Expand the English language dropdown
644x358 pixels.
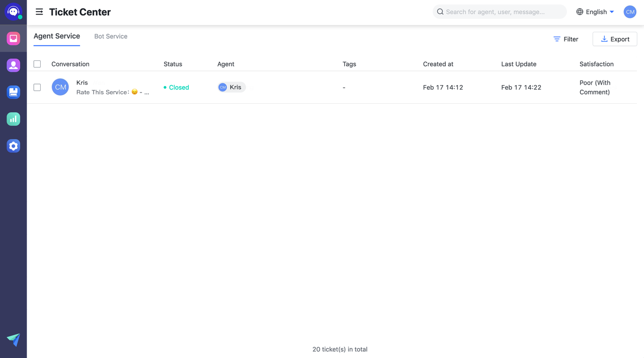(595, 12)
